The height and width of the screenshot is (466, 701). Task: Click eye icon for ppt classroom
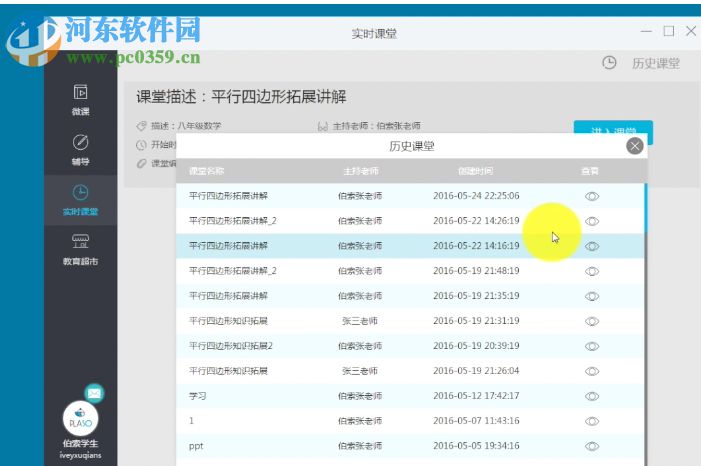click(592, 446)
